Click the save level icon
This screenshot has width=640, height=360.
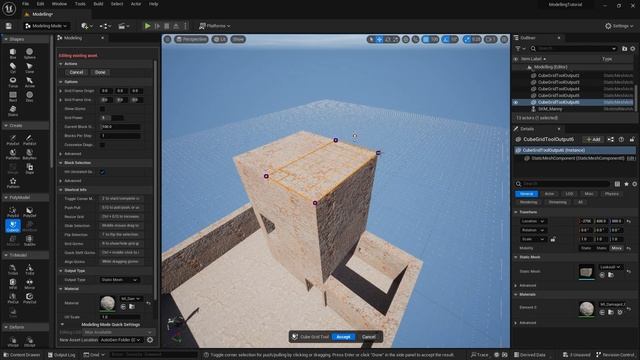point(9,26)
